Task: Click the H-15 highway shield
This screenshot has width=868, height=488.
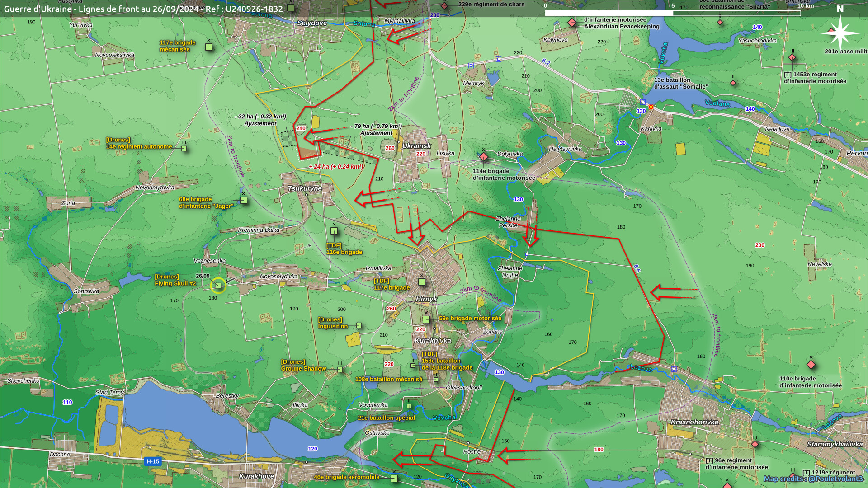Action: coord(153,461)
